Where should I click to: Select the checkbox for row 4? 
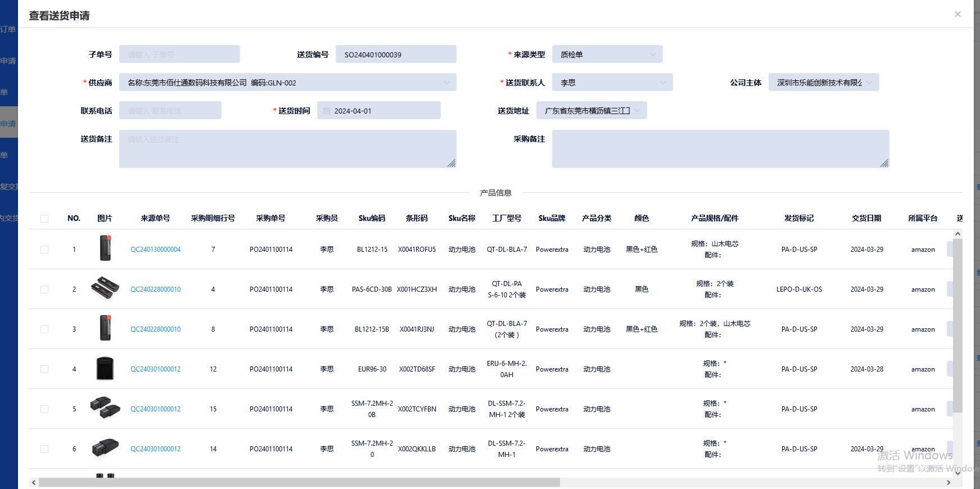tap(44, 369)
